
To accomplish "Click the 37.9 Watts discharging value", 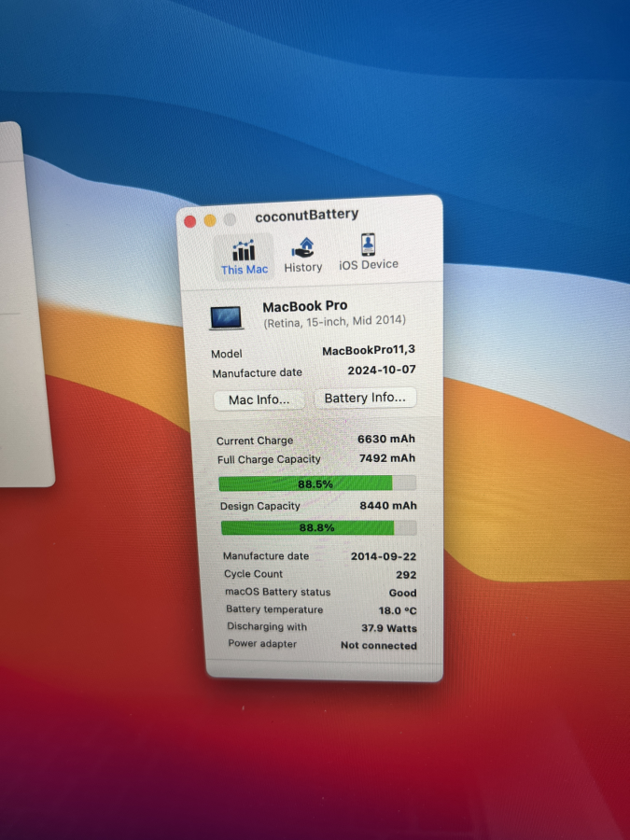I will [389, 628].
